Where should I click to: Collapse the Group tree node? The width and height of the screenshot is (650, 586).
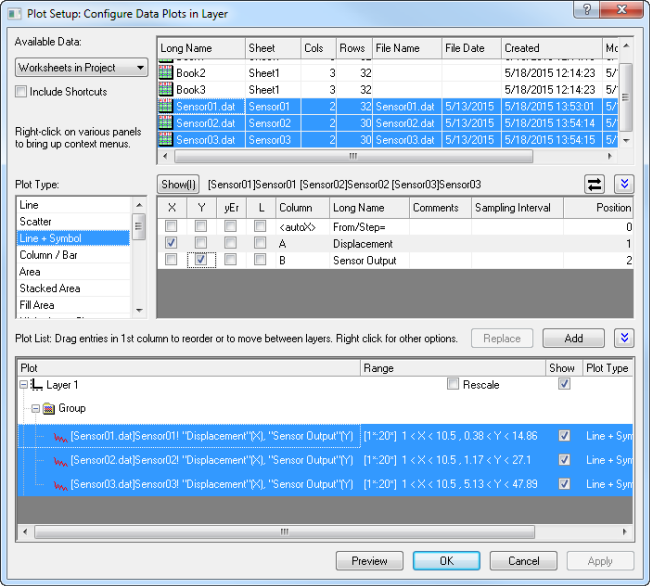point(35,408)
